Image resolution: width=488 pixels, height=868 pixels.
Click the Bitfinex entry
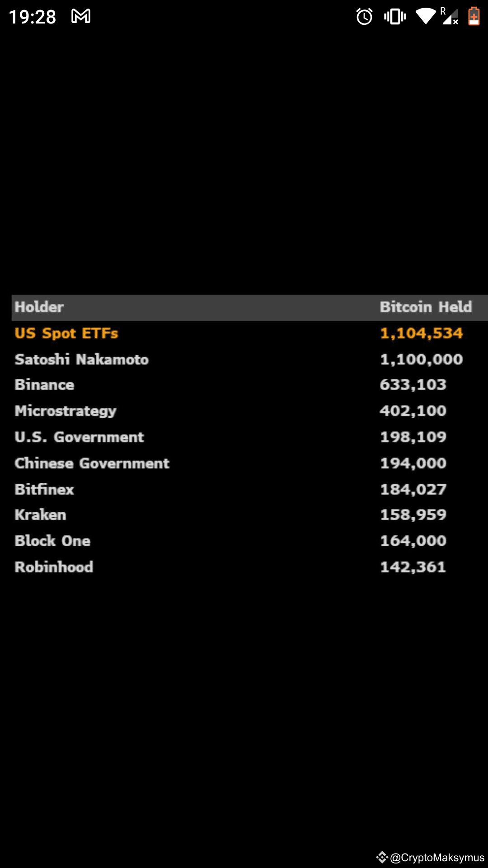click(x=44, y=489)
